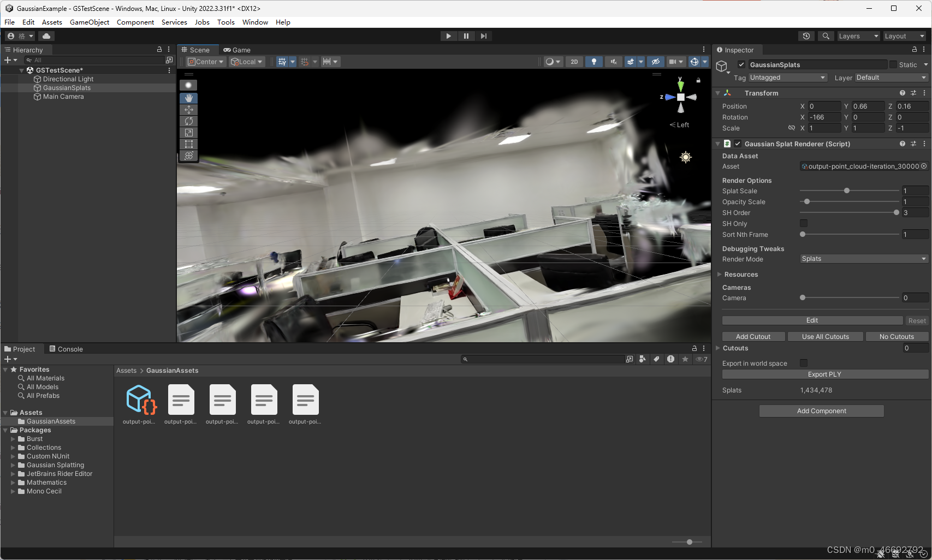Select the GaussianSplats object in Hierarchy
The width and height of the screenshot is (932, 560).
point(67,87)
